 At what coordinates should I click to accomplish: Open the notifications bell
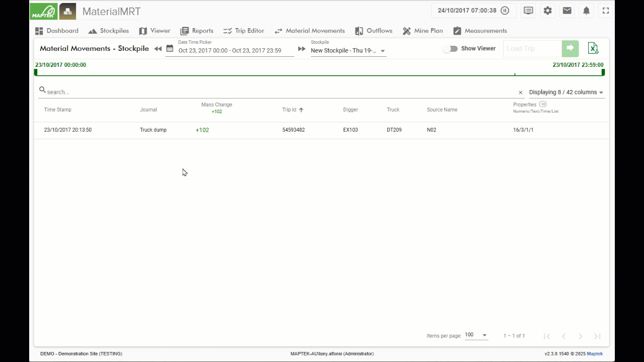586,11
